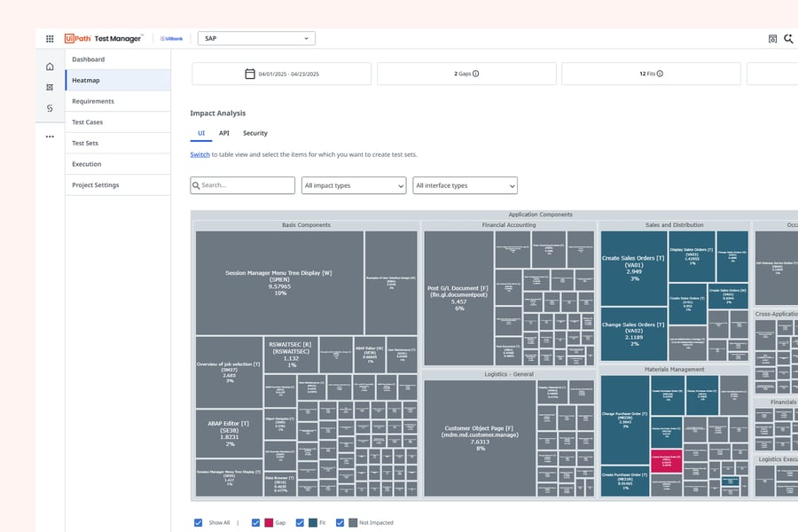The image size is (798, 532).
Task: Switch to the API tab
Action: point(224,133)
